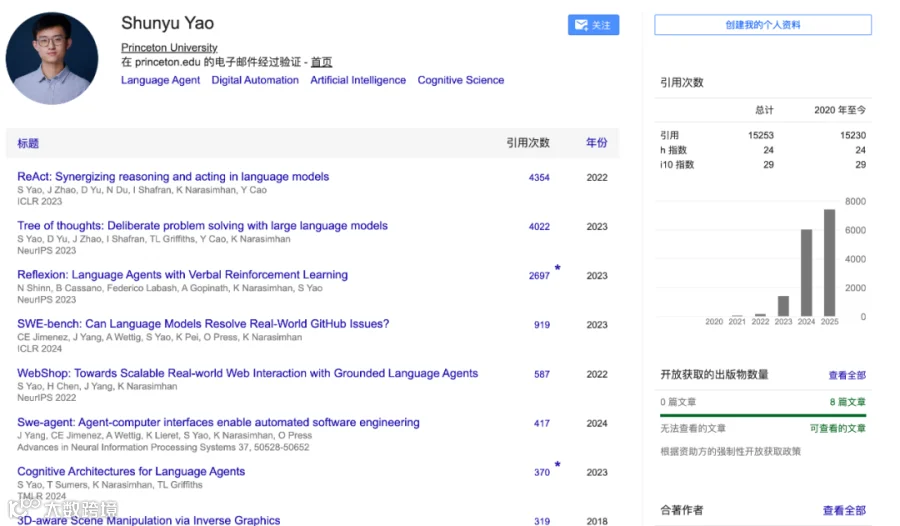
Task: View the 2697 citations of Reflexion
Action: 539,276
